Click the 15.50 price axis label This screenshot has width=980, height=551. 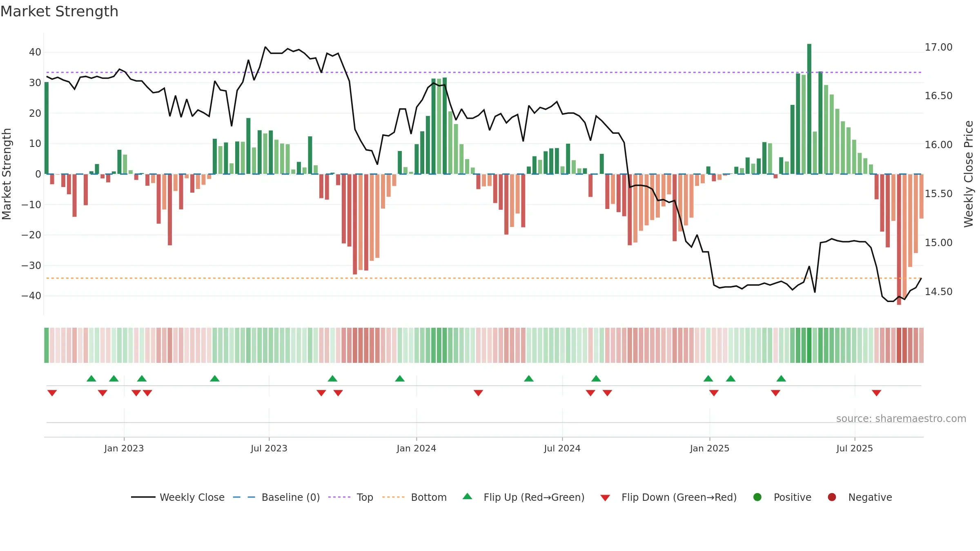point(939,194)
